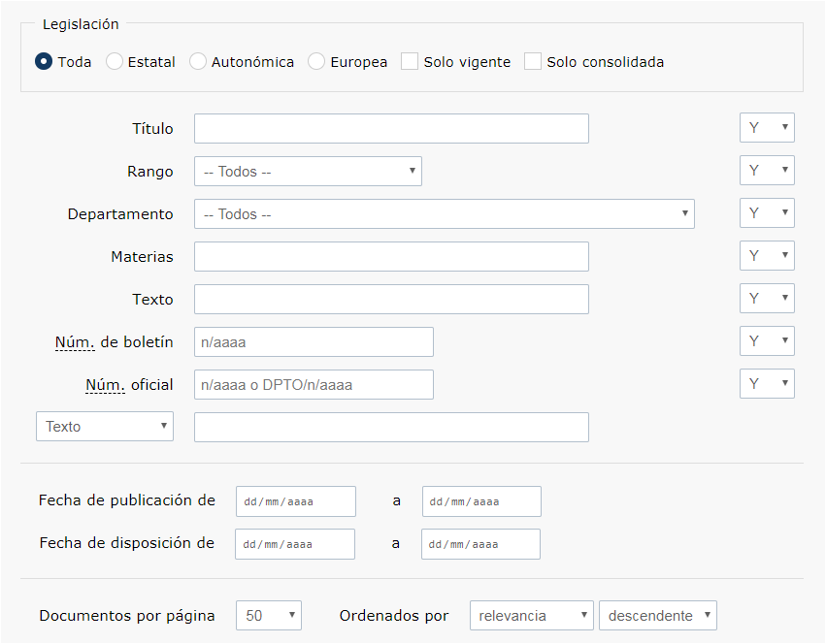Open the Y operator dropdown beside Título

767,127
